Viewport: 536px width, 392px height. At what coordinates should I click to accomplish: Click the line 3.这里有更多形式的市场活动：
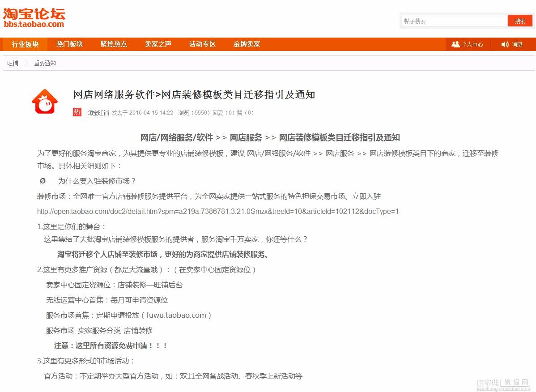[85, 361]
